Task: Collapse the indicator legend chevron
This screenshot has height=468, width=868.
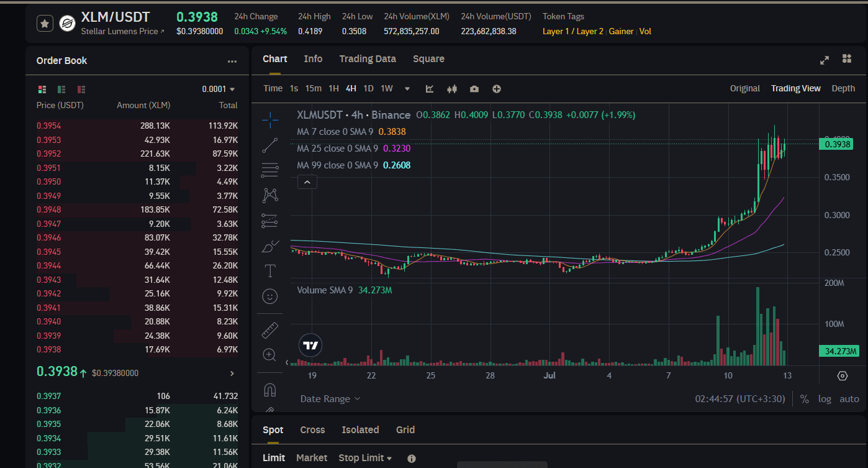Action: pyautogui.click(x=307, y=182)
